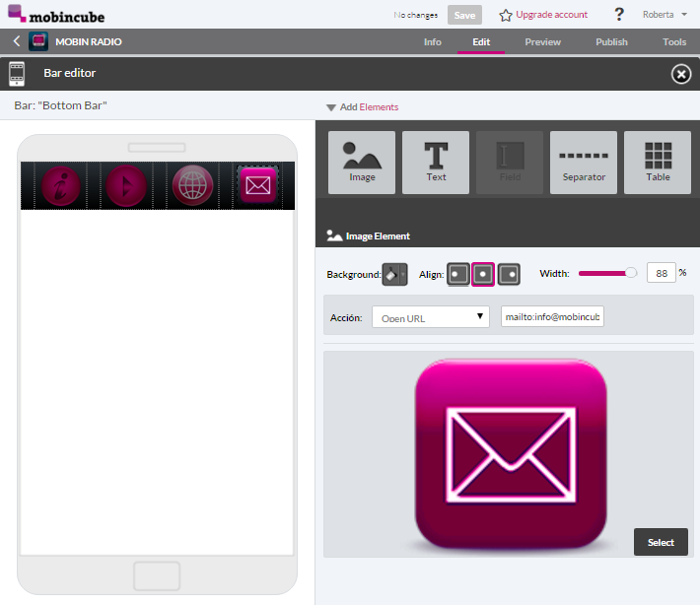Image resolution: width=700 pixels, height=605 pixels.
Task: Align the image to the center
Action: [x=483, y=274]
